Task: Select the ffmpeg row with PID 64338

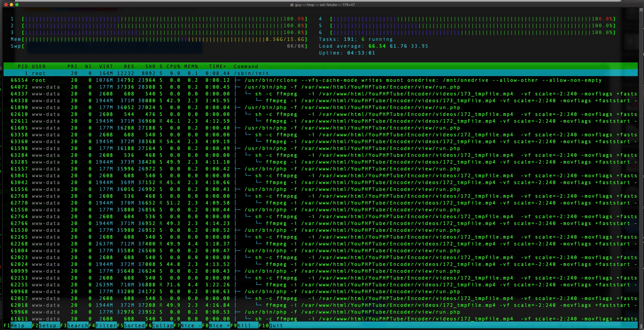Action: tap(321, 101)
